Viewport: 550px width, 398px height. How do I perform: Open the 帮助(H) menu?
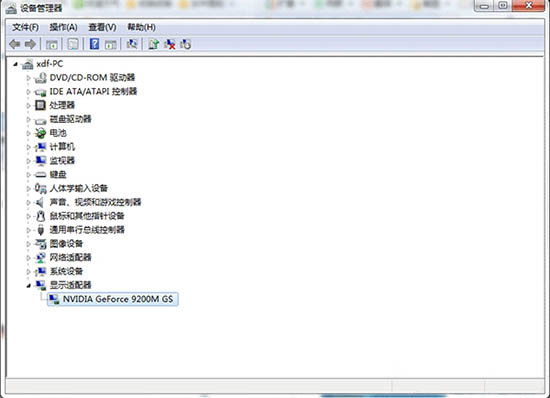141,27
